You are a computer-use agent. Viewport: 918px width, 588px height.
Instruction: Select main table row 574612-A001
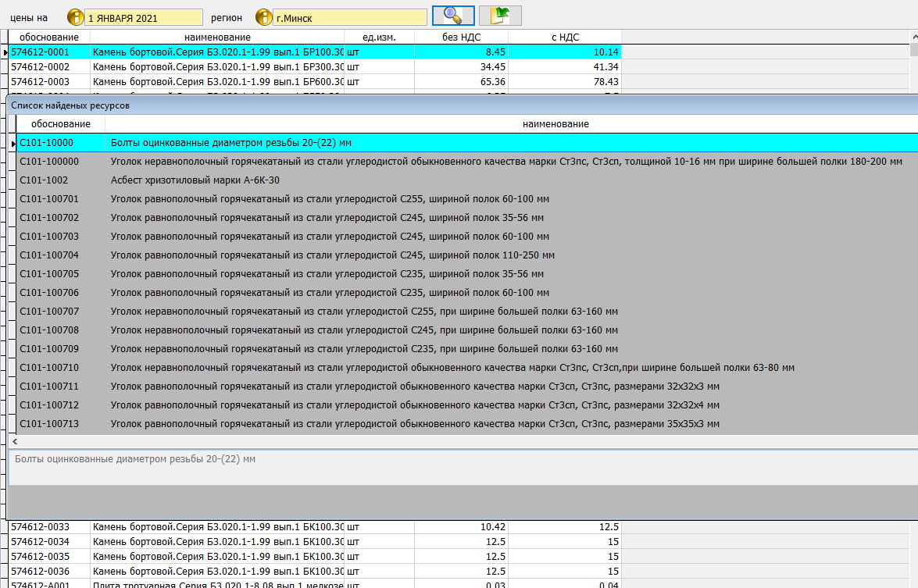point(315,584)
